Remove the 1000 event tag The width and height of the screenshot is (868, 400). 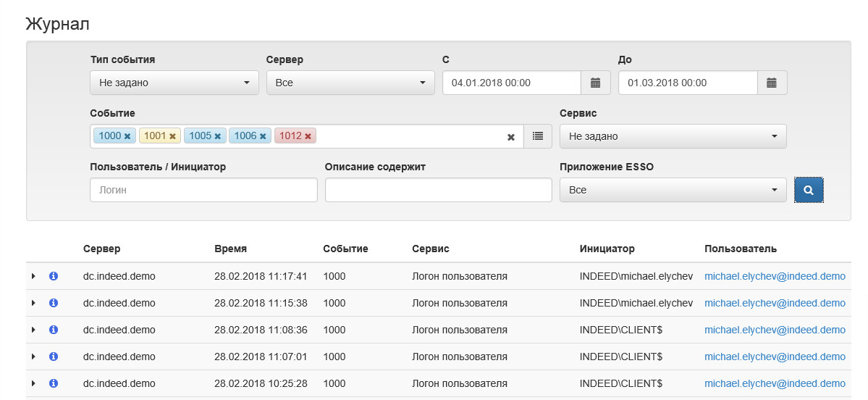[x=127, y=136]
